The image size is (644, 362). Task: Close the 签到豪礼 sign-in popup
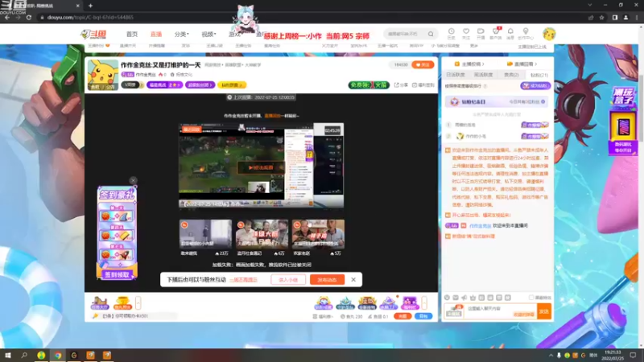(133, 180)
